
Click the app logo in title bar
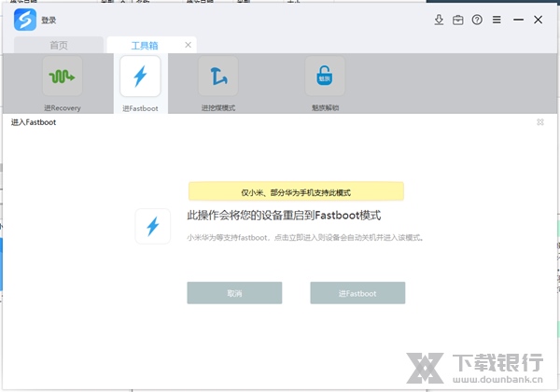tap(25, 20)
